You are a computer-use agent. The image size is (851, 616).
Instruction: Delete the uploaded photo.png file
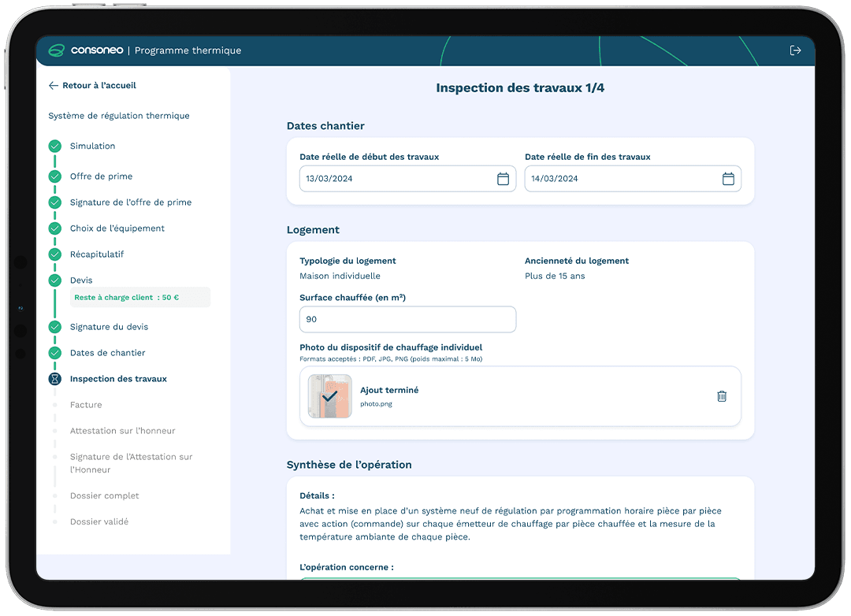[721, 396]
